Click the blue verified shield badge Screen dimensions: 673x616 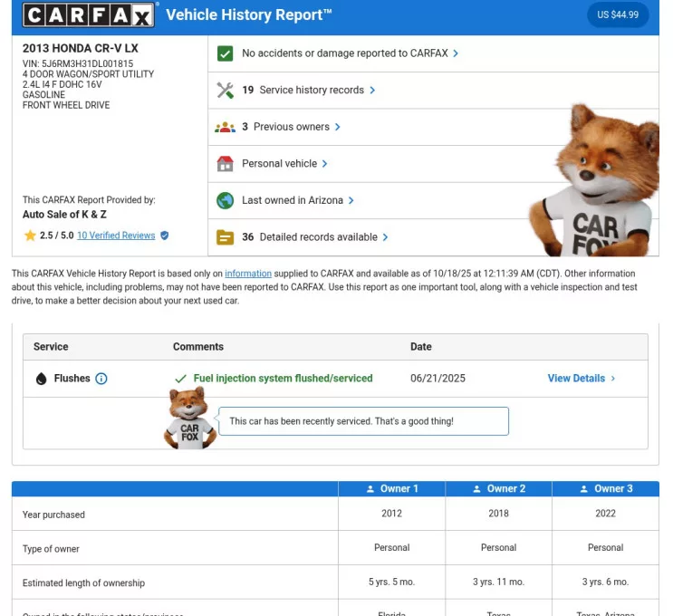tap(165, 236)
